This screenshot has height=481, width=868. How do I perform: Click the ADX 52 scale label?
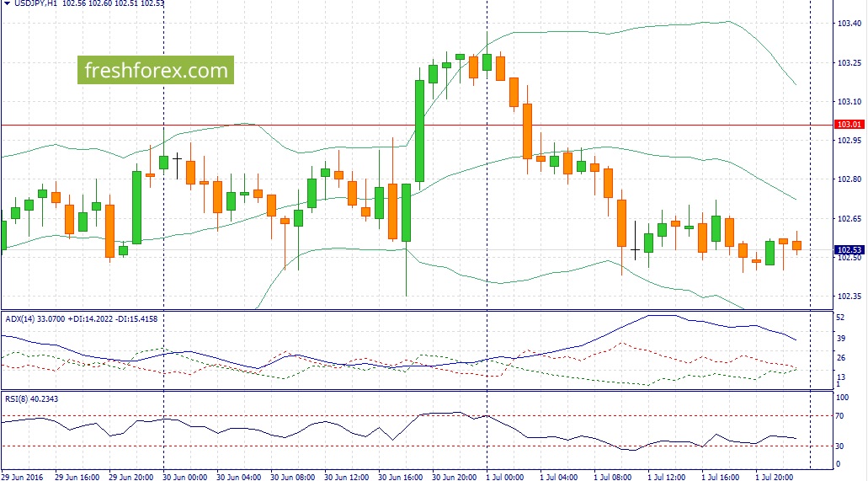click(x=839, y=318)
